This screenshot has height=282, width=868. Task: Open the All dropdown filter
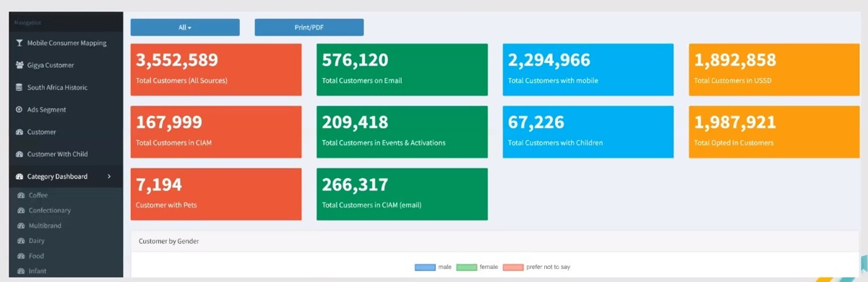pyautogui.click(x=185, y=27)
